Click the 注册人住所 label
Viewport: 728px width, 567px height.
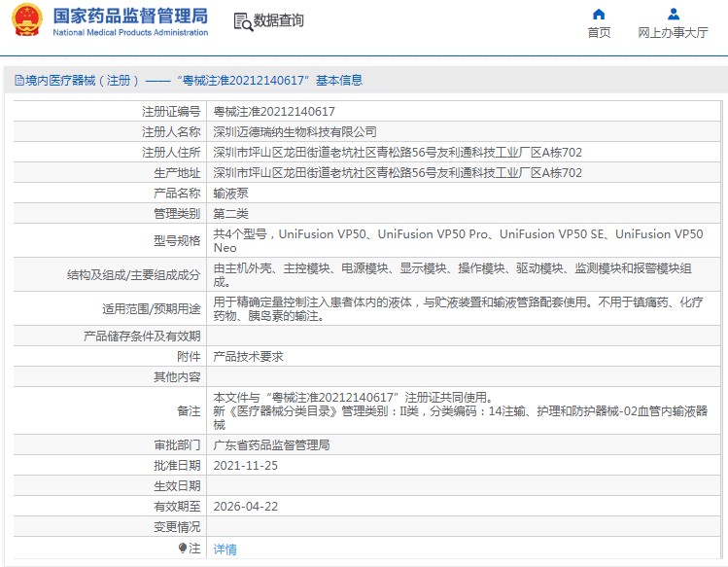171,153
